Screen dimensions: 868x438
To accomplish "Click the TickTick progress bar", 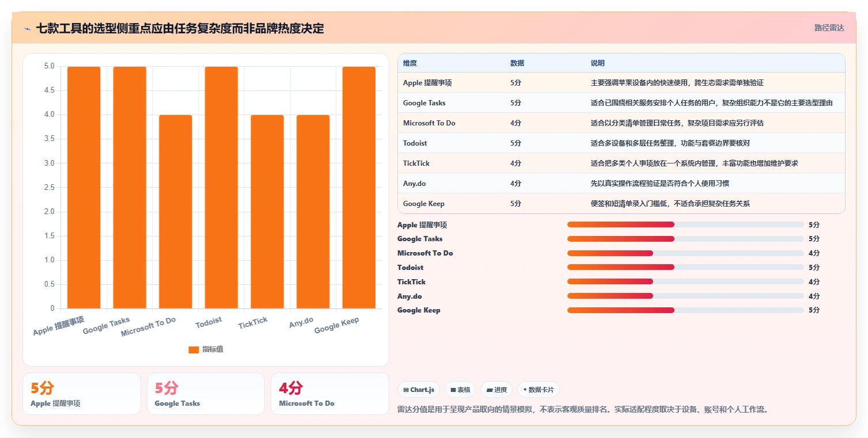I will click(x=685, y=281).
